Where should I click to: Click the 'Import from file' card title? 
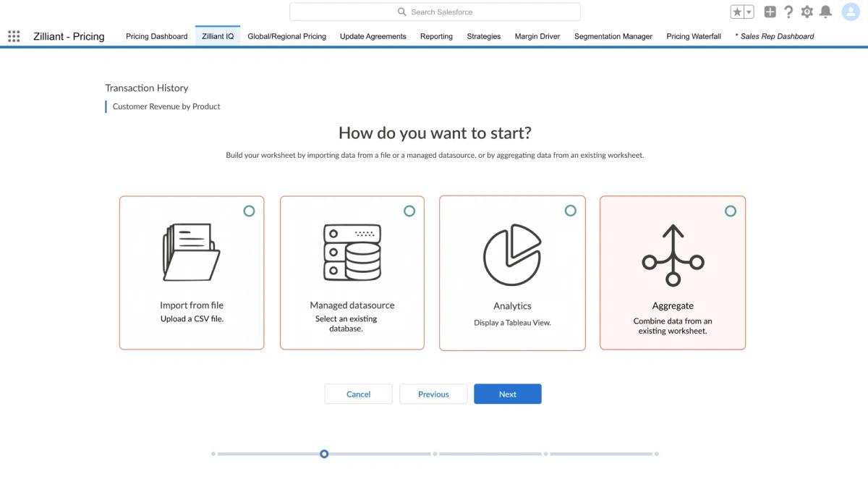point(192,305)
